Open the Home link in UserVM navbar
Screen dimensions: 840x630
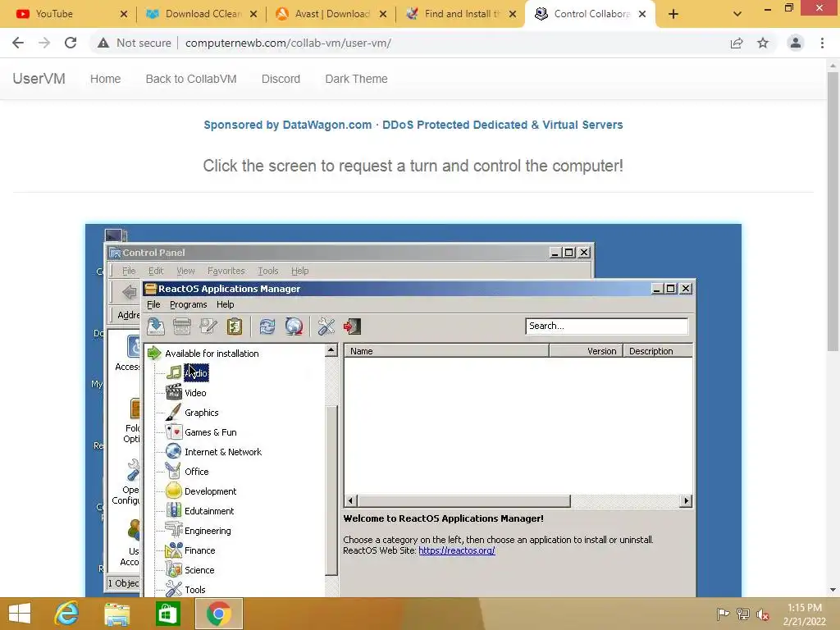click(x=106, y=79)
